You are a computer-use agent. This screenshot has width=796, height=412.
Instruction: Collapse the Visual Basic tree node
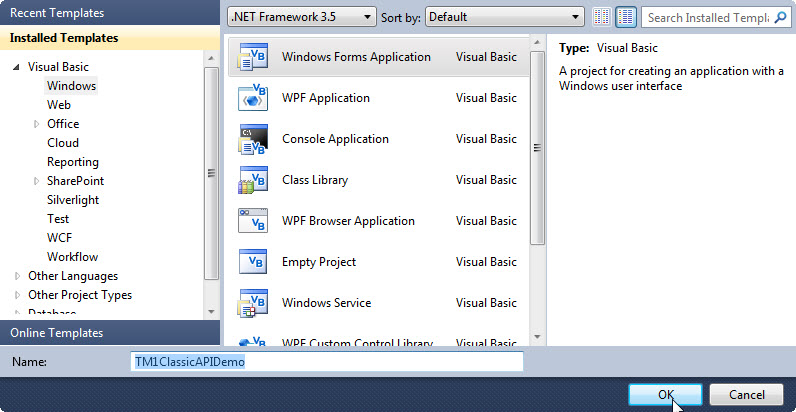17,67
